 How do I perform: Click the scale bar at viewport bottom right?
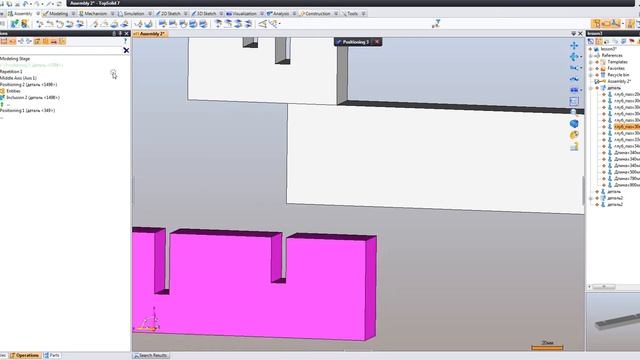pyautogui.click(x=547, y=347)
